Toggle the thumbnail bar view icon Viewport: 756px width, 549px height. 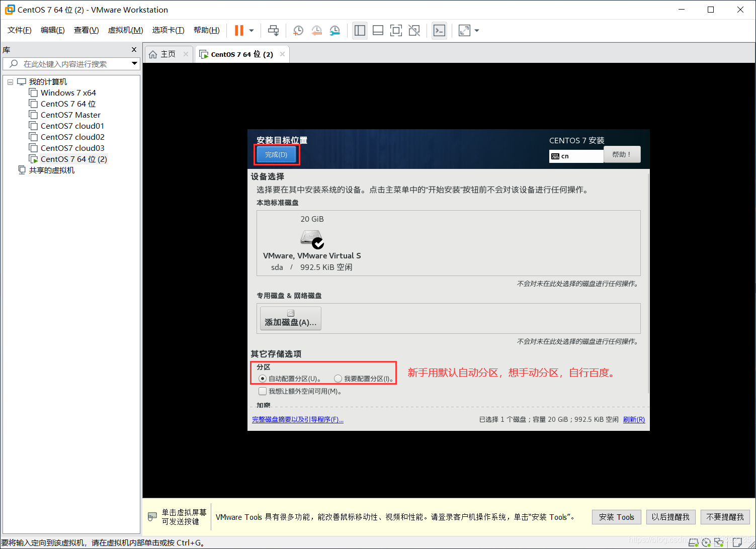pos(378,31)
